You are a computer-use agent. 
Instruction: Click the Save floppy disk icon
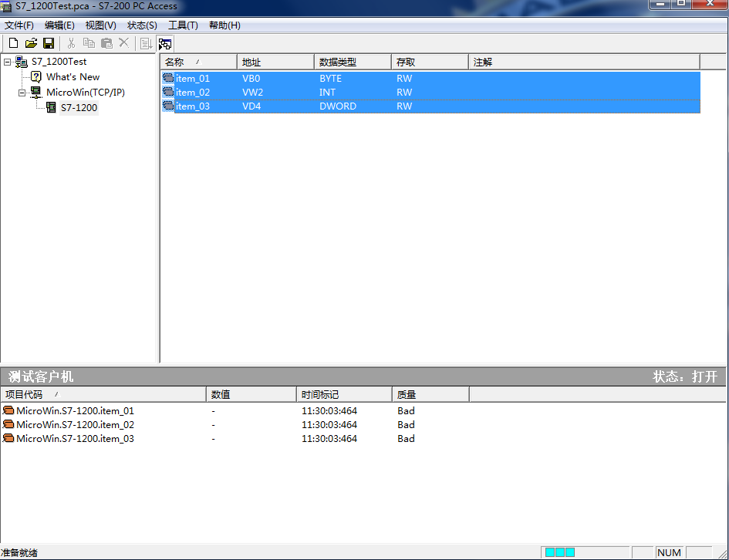point(49,43)
